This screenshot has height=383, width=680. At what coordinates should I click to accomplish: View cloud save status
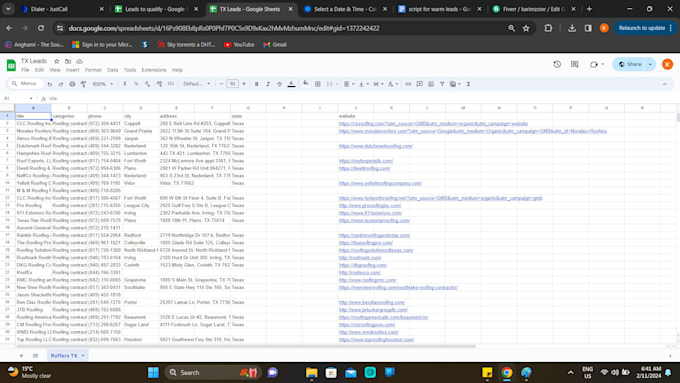[x=79, y=61]
